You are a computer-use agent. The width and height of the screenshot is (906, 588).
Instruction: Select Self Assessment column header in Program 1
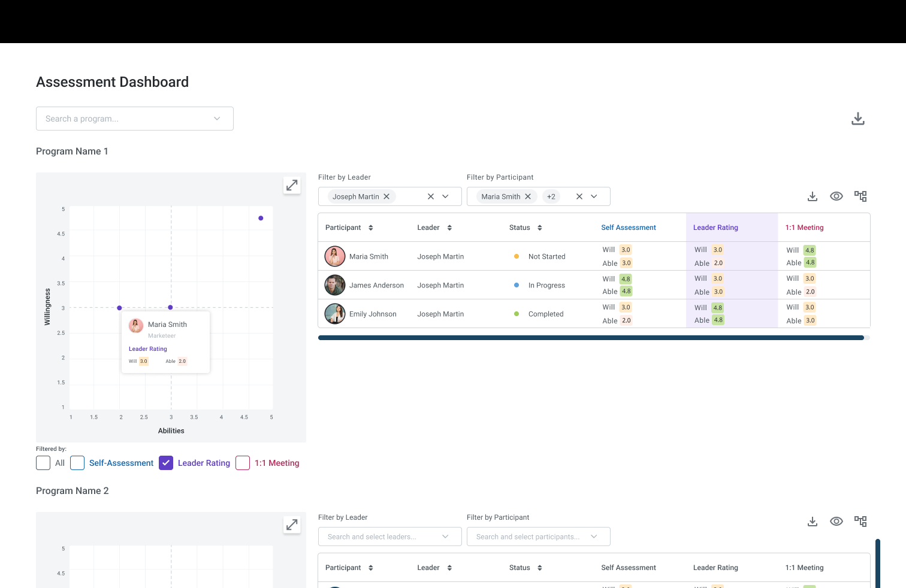629,228
